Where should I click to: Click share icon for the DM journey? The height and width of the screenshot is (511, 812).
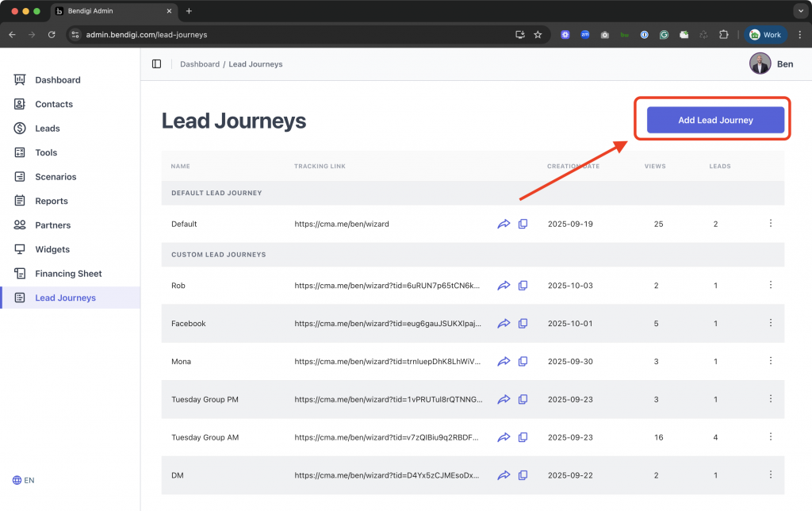(x=504, y=475)
